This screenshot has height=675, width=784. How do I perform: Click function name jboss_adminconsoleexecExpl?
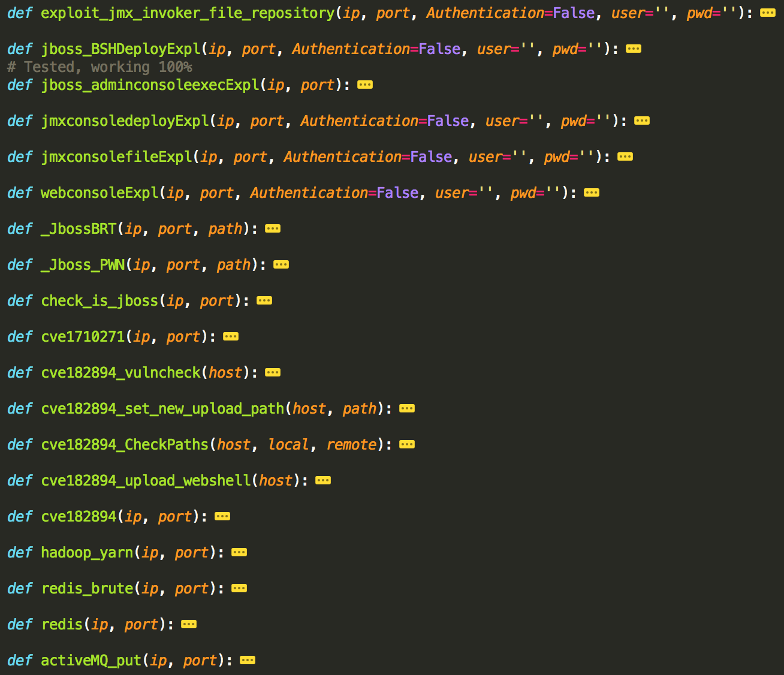150,85
